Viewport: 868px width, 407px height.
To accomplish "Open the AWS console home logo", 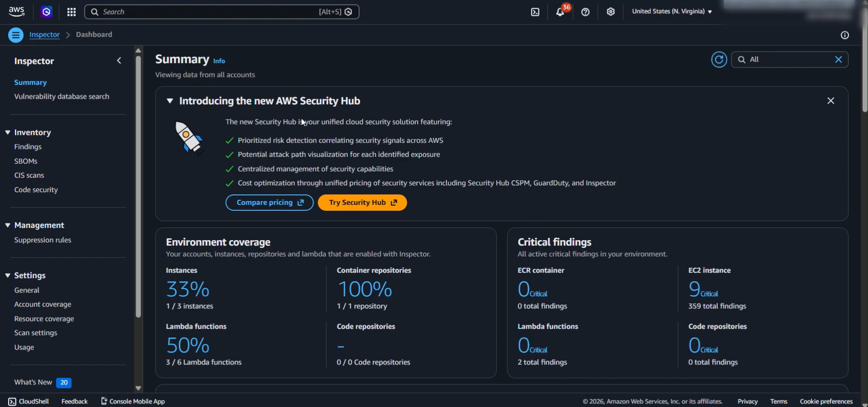I will [x=17, y=12].
